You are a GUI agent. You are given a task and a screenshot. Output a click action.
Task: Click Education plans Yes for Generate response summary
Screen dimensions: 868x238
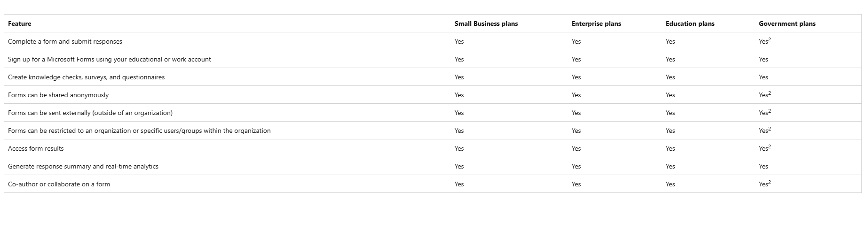(x=670, y=166)
